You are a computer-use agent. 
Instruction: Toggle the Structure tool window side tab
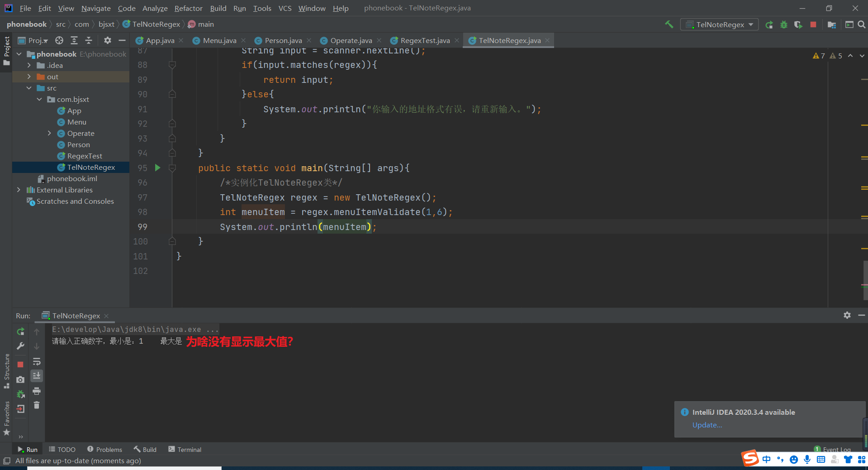coord(6,371)
